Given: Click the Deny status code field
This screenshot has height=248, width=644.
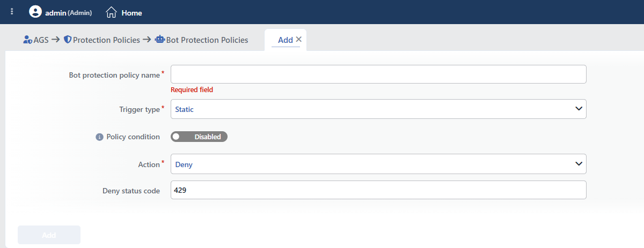Looking at the screenshot, I should (378, 190).
